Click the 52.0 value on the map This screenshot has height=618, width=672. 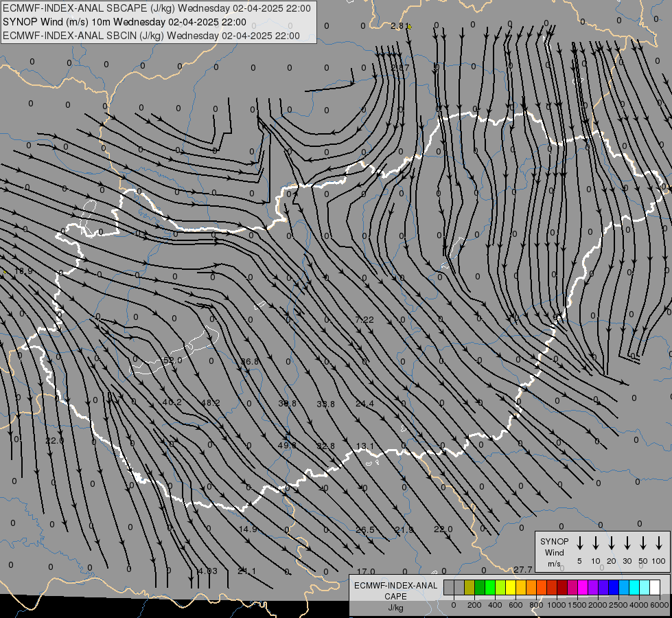pos(173,360)
